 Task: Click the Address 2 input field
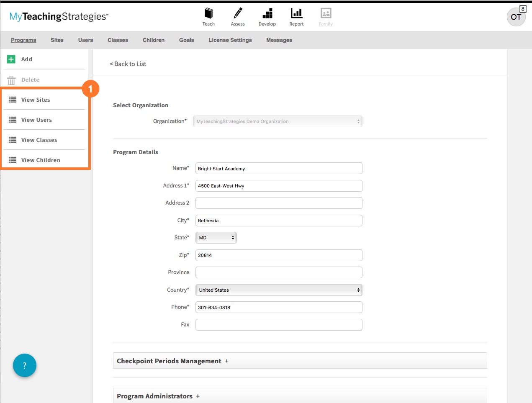pyautogui.click(x=279, y=203)
